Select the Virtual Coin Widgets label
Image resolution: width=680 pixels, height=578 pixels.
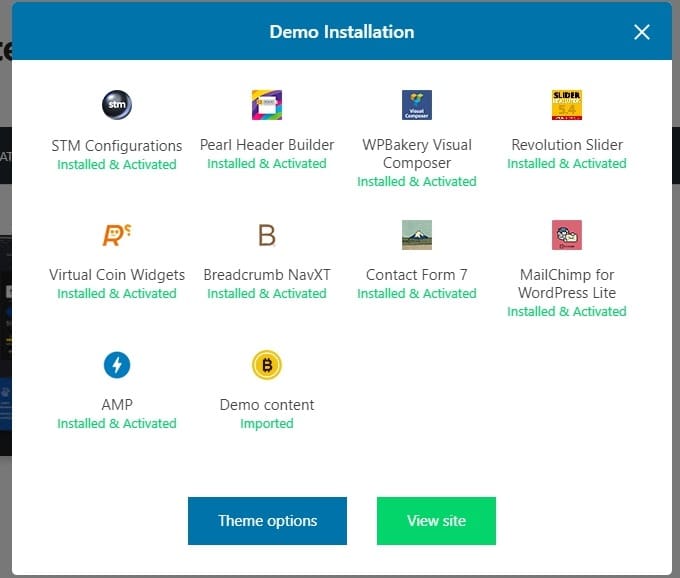pyautogui.click(x=117, y=274)
